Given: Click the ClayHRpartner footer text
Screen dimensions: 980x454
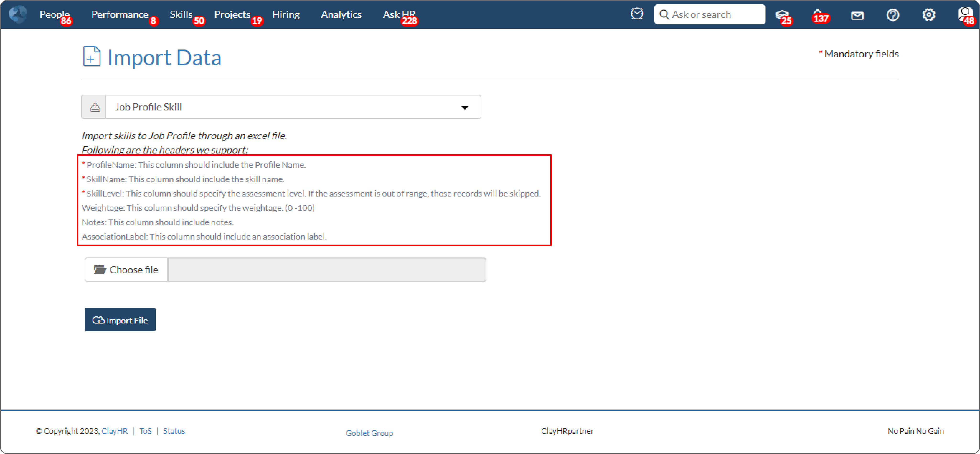Looking at the screenshot, I should coord(567,431).
